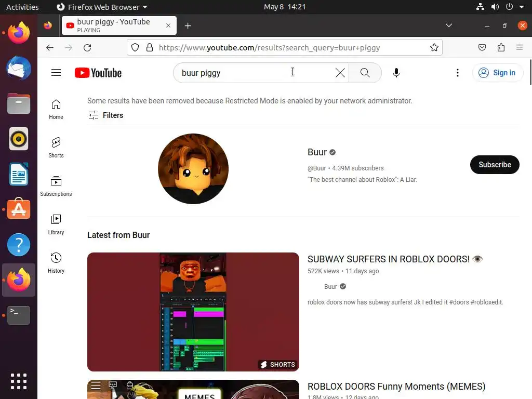Play the Subway Surfers Shorts thumbnail
The height and width of the screenshot is (399, 532).
point(193,312)
